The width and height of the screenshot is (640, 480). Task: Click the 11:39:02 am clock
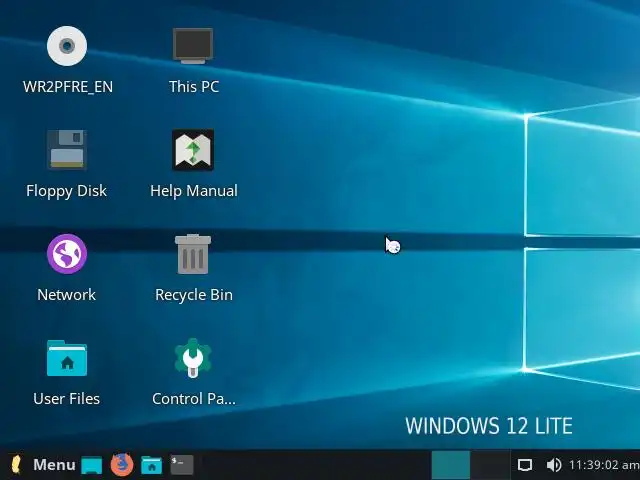click(604, 465)
